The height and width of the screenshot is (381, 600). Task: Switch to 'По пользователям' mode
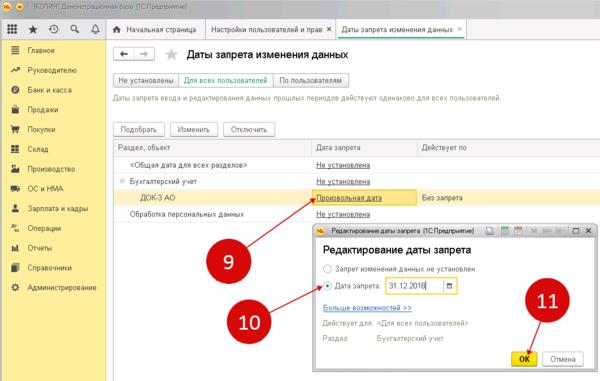click(311, 81)
